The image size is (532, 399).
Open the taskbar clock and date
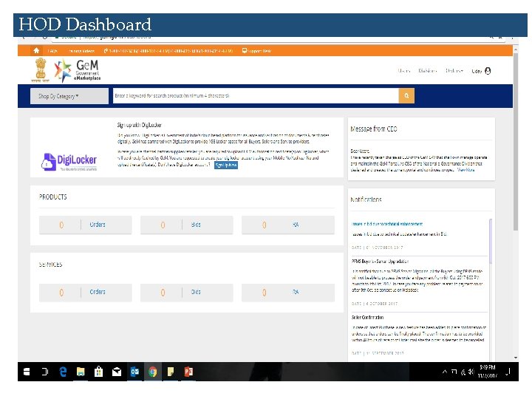tap(488, 372)
